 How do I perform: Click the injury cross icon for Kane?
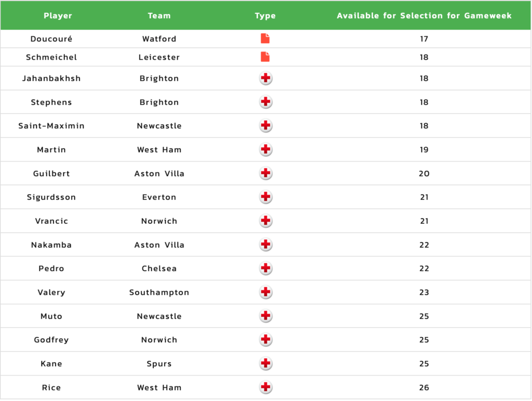265,364
